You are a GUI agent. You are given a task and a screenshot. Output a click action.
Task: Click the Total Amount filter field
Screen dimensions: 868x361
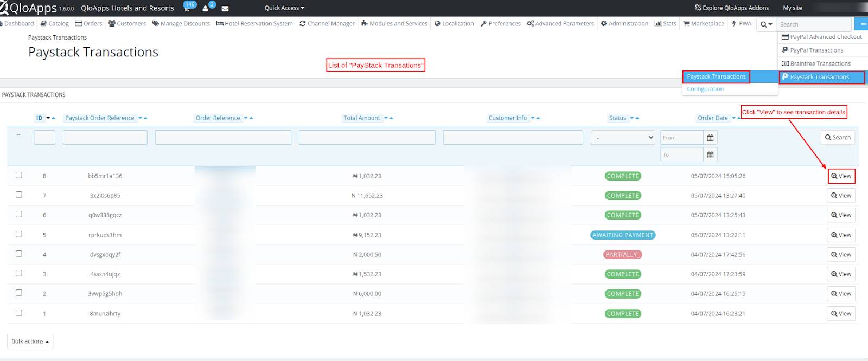367,138
